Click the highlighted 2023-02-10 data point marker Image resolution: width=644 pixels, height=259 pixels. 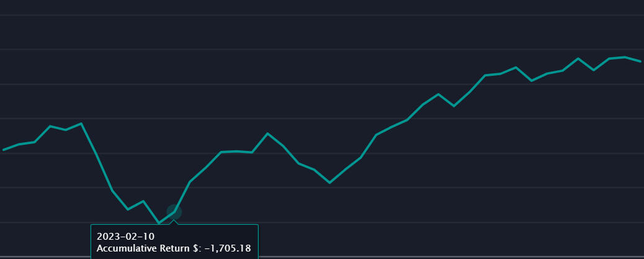click(x=174, y=212)
